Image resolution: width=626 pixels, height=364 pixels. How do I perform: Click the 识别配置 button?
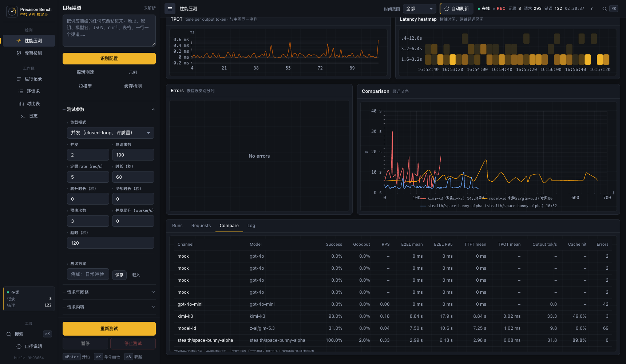point(109,59)
